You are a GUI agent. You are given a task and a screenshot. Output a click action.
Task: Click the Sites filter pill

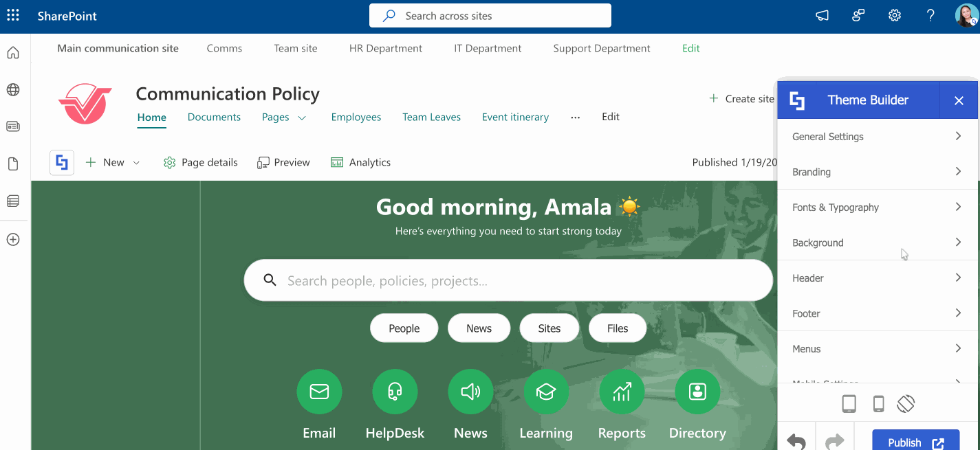pos(549,328)
